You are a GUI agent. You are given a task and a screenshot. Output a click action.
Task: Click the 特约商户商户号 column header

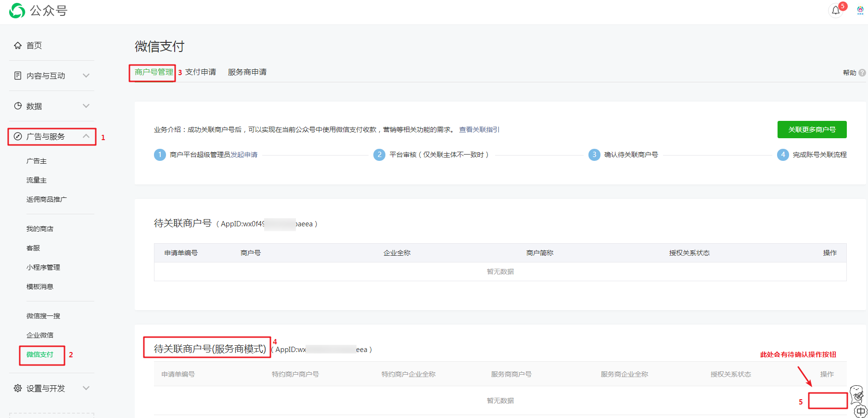coord(295,374)
